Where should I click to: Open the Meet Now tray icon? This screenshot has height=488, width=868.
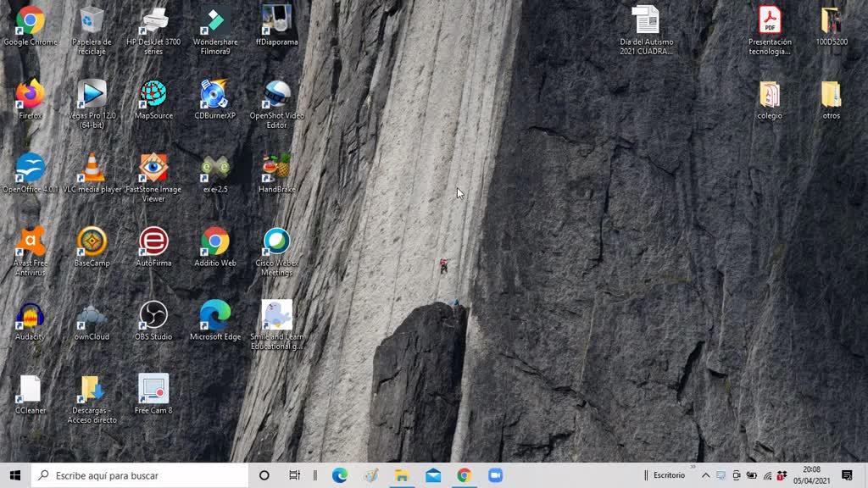pyautogui.click(x=736, y=475)
